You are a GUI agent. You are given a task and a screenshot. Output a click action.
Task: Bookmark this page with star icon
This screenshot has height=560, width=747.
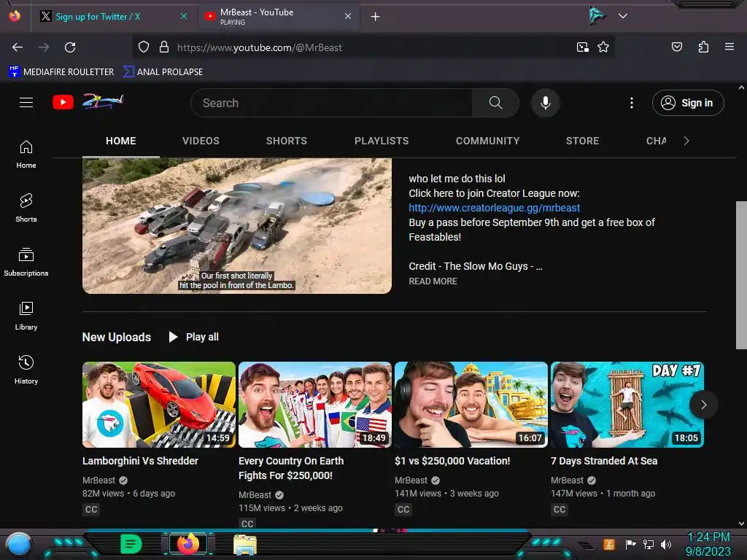click(x=603, y=47)
